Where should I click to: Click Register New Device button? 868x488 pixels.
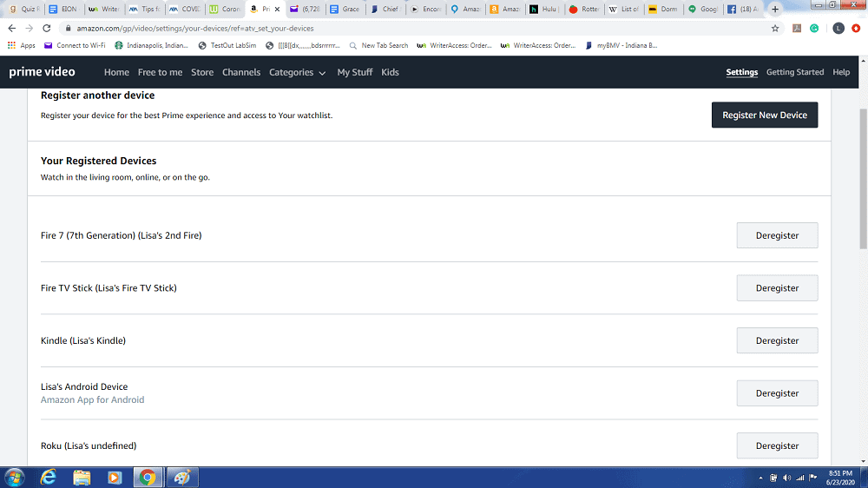[765, 115]
